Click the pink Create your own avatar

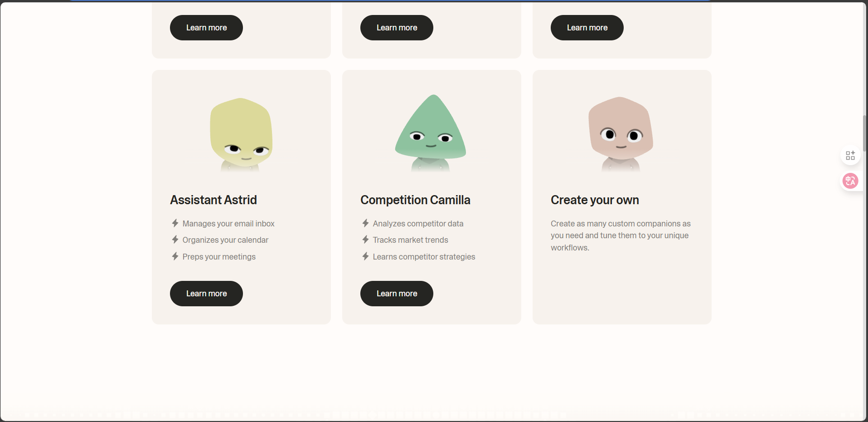[621, 134]
